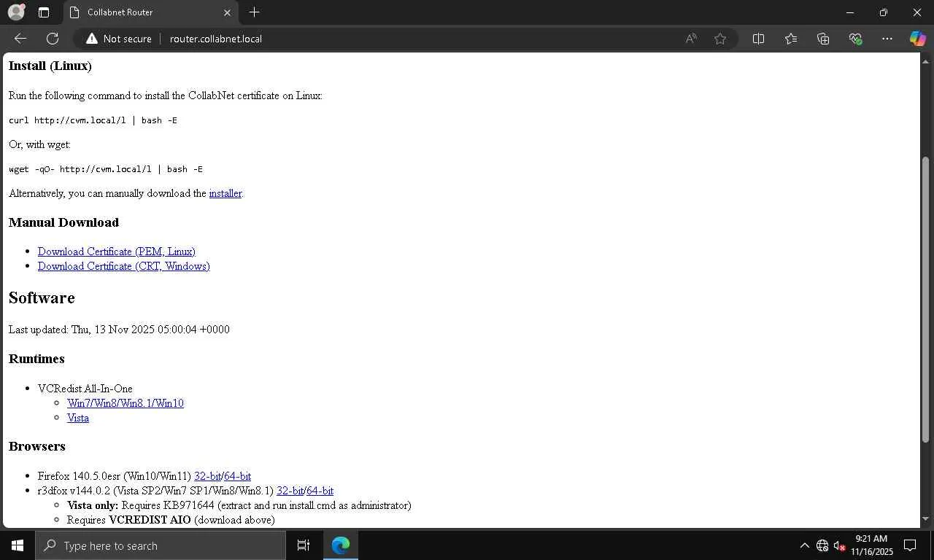934x560 pixels.
Task: Minimize the Edge browser window
Action: tap(850, 12)
